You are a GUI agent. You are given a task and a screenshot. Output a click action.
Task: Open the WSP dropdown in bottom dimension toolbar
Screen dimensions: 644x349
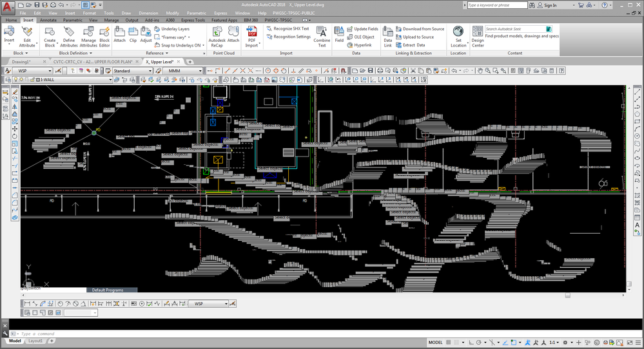click(226, 304)
